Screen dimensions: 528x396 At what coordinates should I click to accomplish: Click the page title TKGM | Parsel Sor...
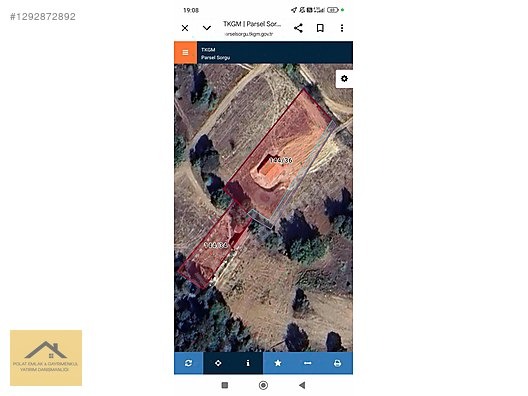pyautogui.click(x=252, y=24)
